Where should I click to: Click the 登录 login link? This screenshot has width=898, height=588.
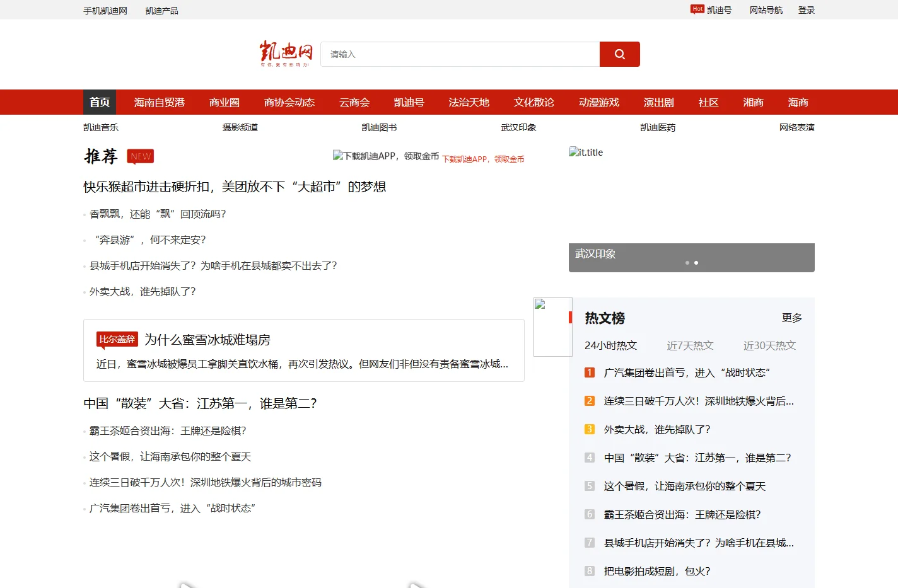coord(807,10)
